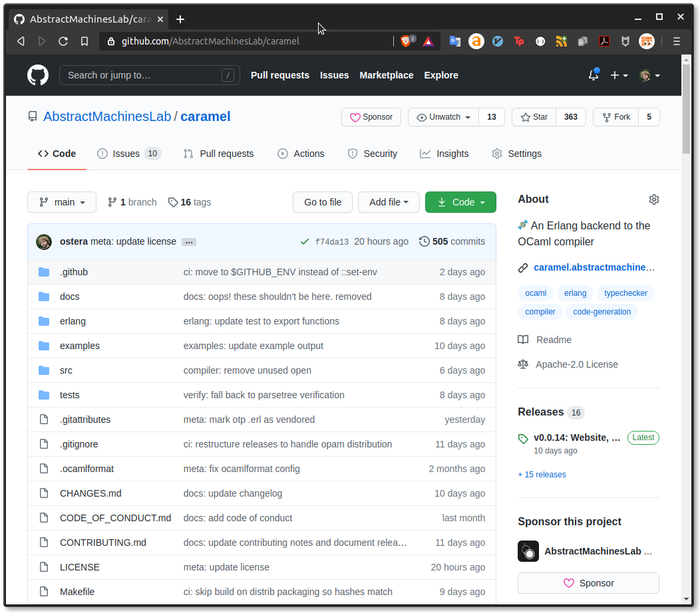Image resolution: width=700 pixels, height=613 pixels.
Task: Open the Security tab
Action: [373, 154]
